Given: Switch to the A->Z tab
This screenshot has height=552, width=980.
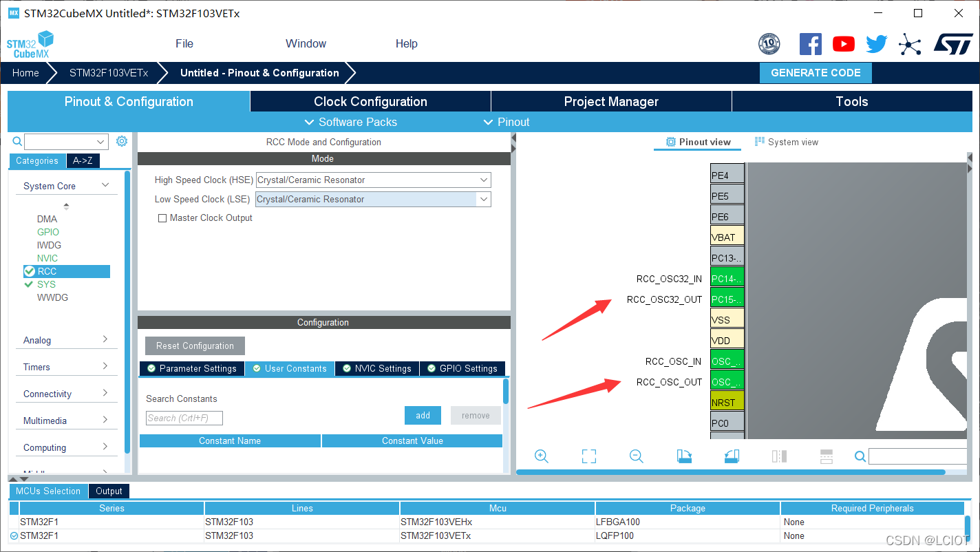Looking at the screenshot, I should [83, 160].
